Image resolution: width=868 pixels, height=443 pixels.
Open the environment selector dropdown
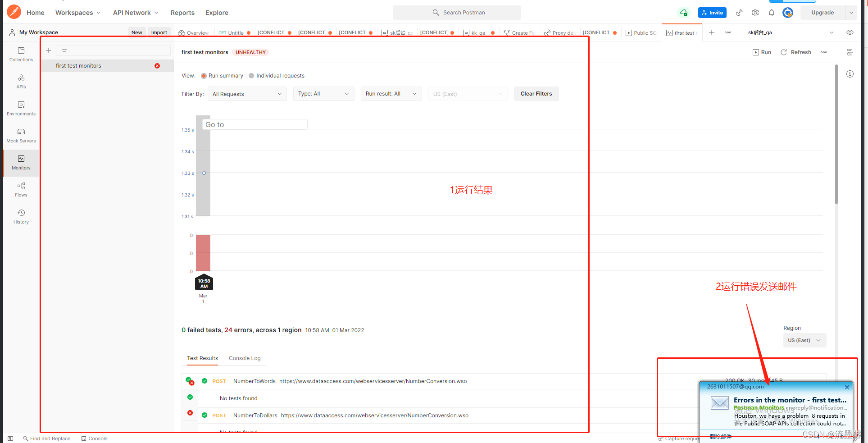coord(791,32)
